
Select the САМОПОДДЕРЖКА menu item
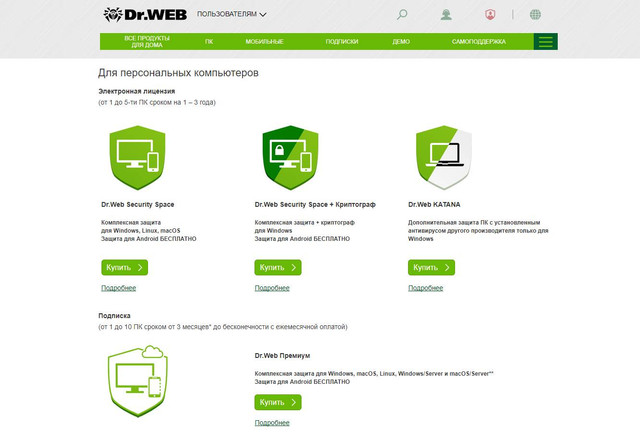[x=479, y=42]
